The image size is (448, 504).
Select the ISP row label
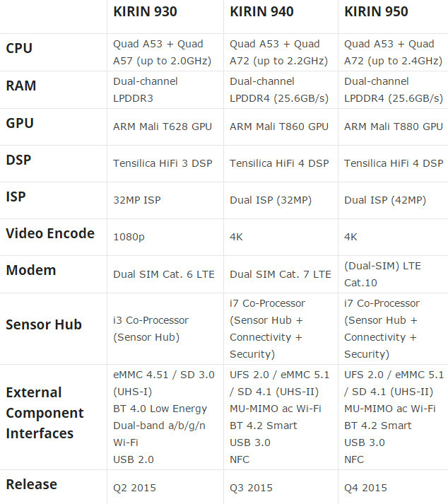(x=16, y=197)
